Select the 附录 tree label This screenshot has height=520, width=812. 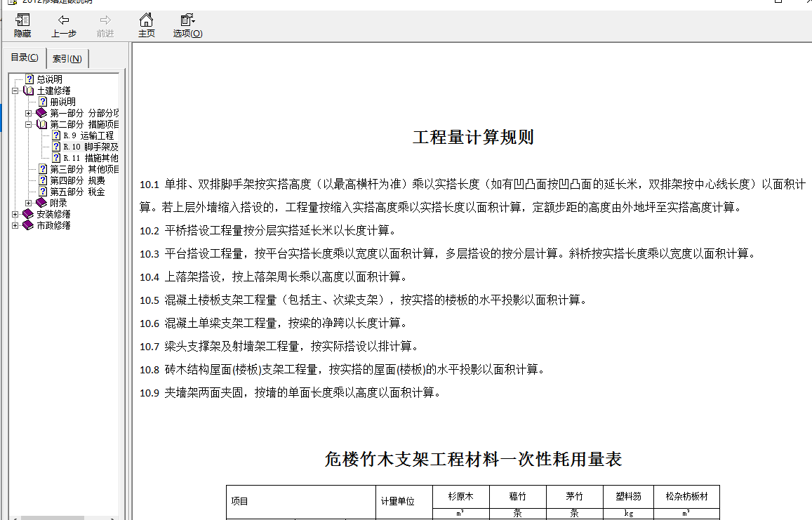click(x=58, y=203)
